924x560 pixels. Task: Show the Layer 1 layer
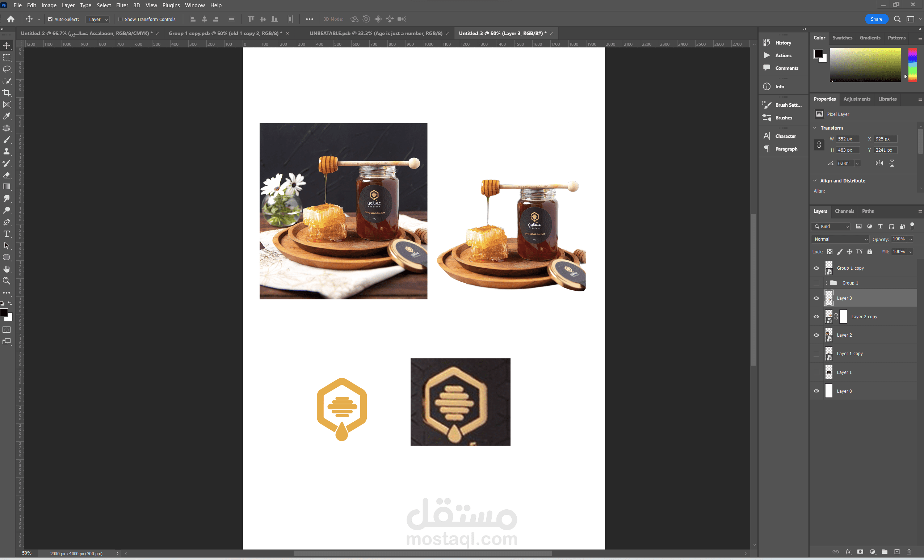[x=816, y=372]
